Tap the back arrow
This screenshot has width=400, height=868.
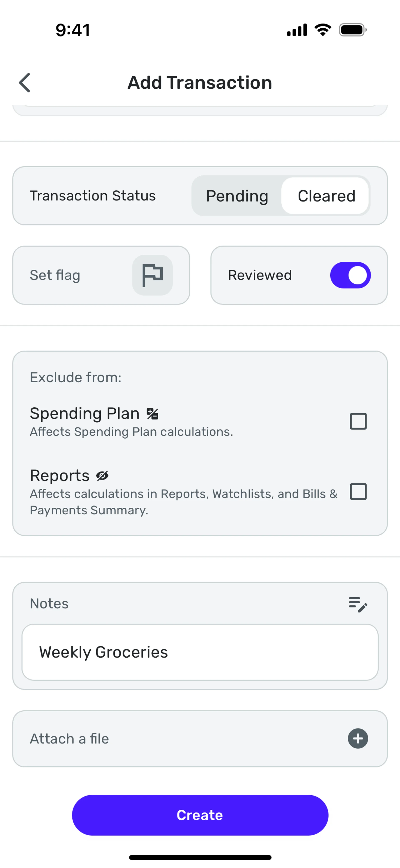click(x=25, y=83)
